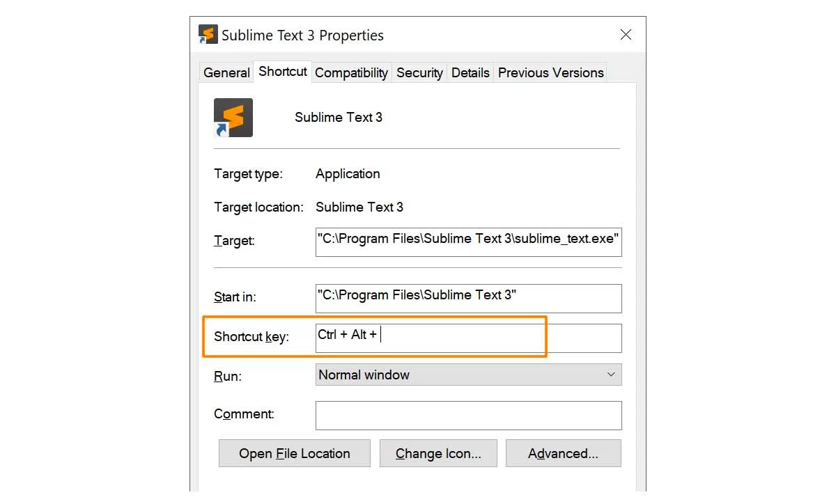Open the Compatibility tab

point(351,72)
